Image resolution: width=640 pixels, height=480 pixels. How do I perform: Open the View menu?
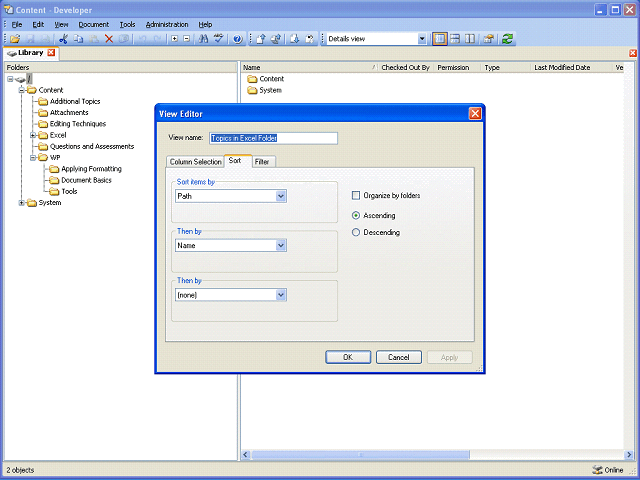point(62,24)
